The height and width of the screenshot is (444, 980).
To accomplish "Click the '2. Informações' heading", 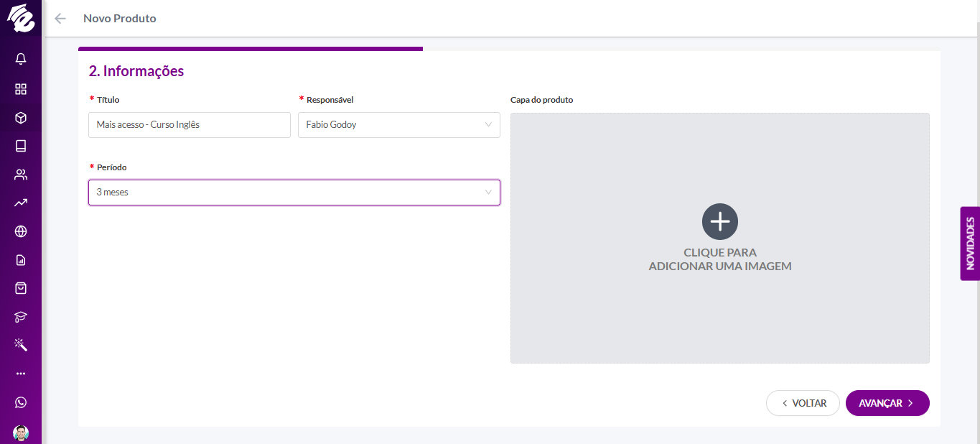I will (x=136, y=71).
